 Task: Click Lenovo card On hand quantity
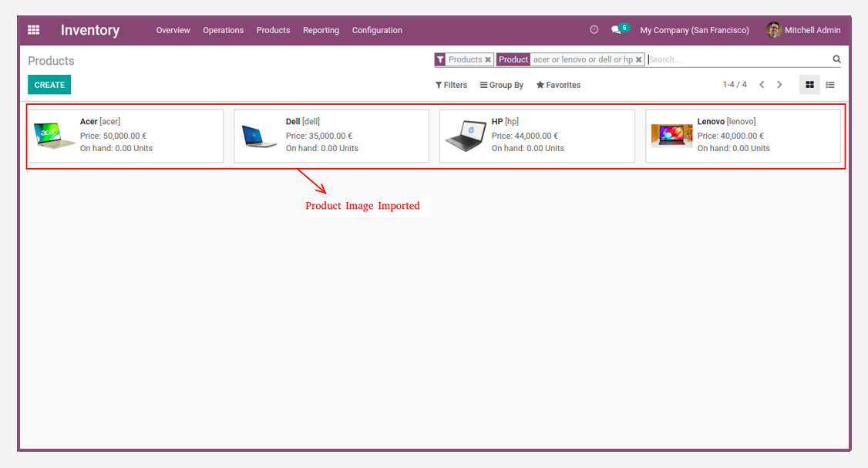click(x=733, y=149)
